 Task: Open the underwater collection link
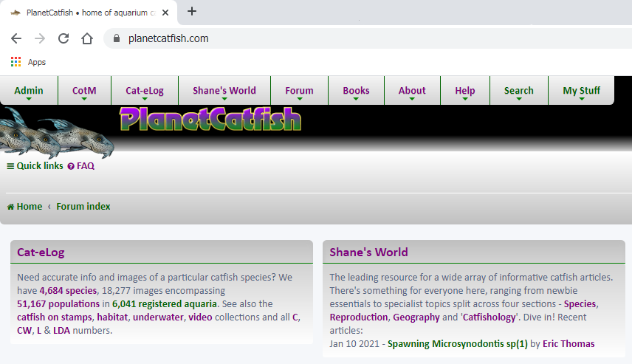coord(158,317)
